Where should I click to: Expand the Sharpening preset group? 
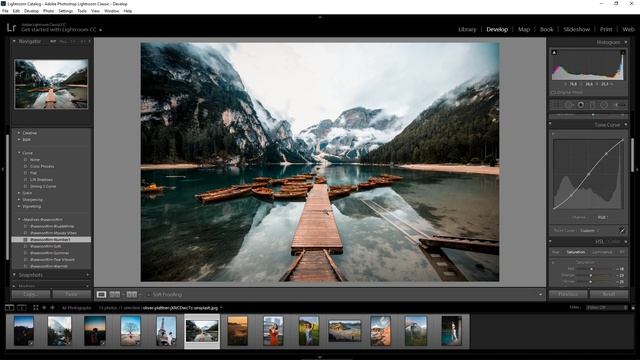[19, 200]
